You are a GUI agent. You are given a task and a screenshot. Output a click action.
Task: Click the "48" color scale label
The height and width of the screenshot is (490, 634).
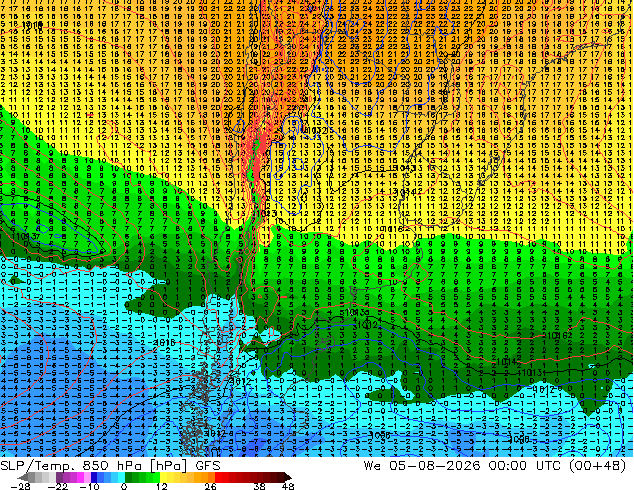[288, 486]
